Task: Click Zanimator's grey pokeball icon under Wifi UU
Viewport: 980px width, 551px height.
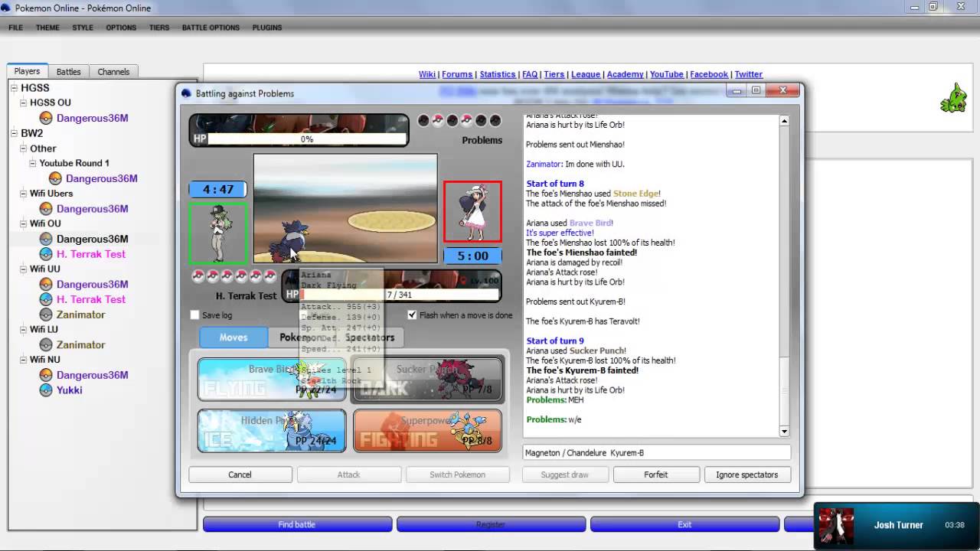Action: coord(46,315)
